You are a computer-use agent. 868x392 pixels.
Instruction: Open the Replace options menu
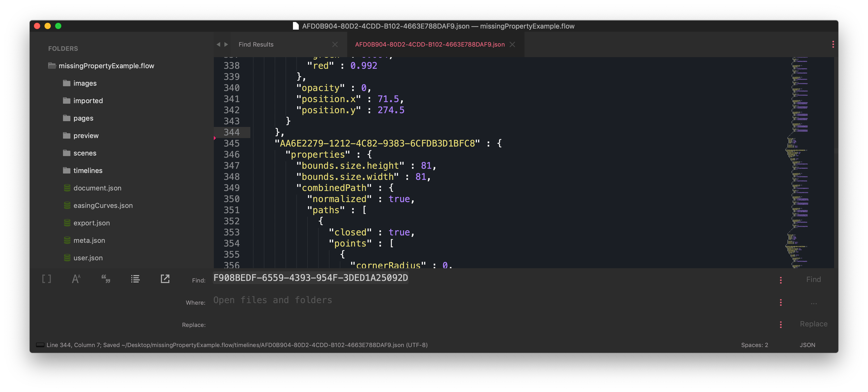pyautogui.click(x=781, y=324)
